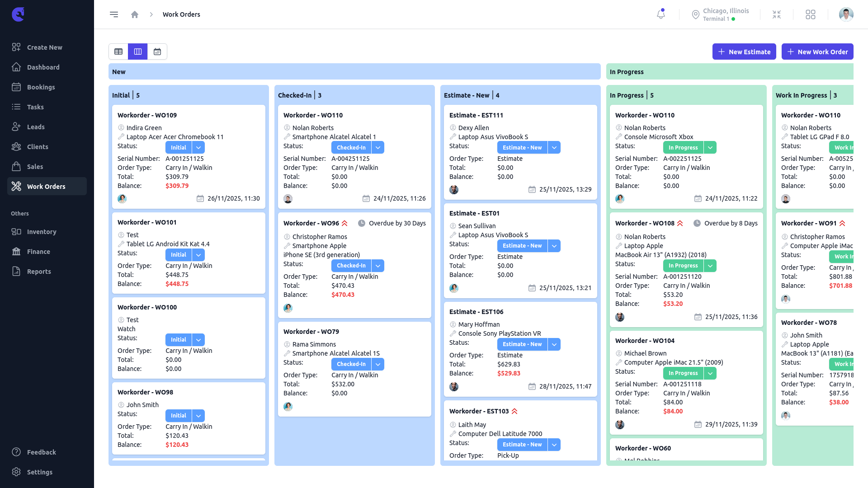Go to Bookings menu item

(41, 87)
